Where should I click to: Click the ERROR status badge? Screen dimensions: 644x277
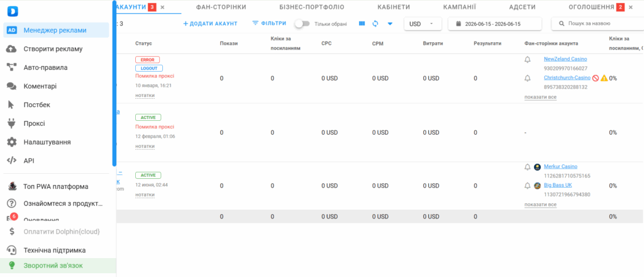click(147, 60)
